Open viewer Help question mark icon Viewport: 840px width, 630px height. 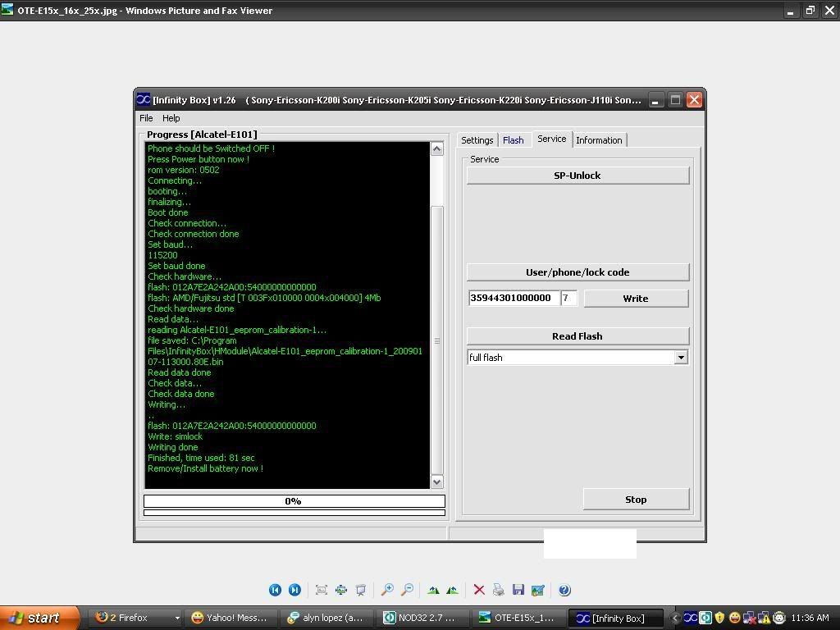pos(564,590)
